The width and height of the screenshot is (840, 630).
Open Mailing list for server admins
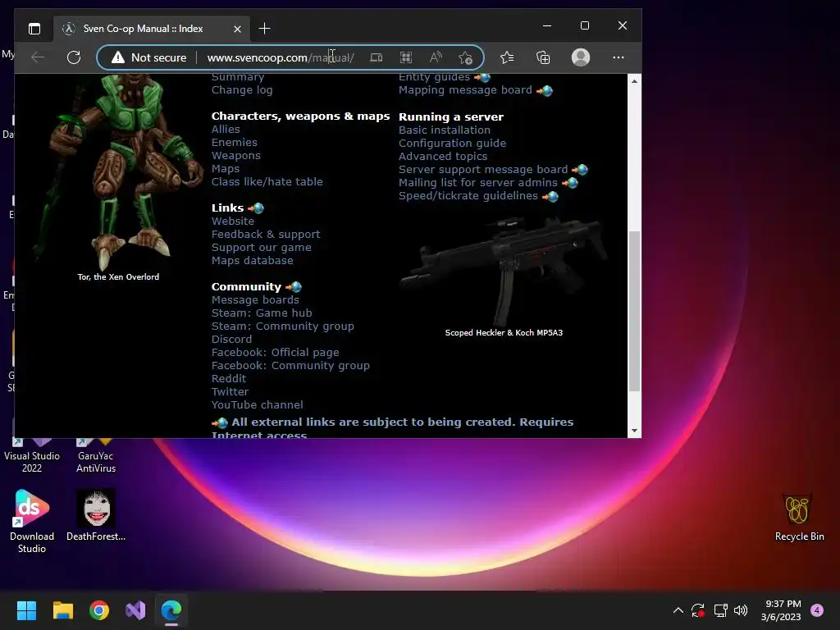point(478,183)
